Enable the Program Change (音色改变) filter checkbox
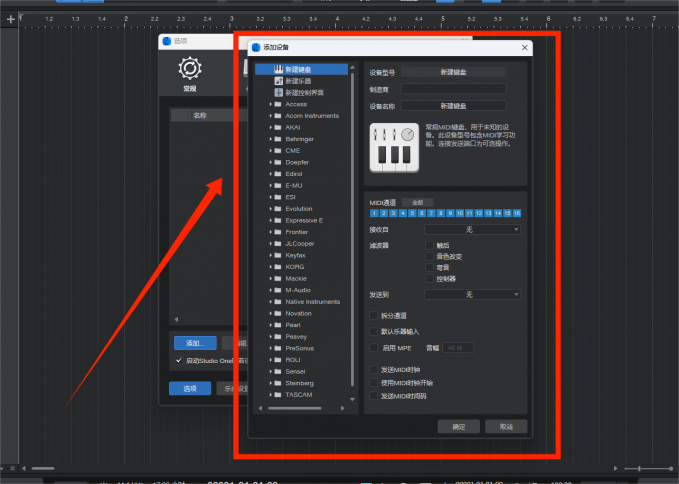Viewport: 679px width, 484px height. (x=429, y=256)
